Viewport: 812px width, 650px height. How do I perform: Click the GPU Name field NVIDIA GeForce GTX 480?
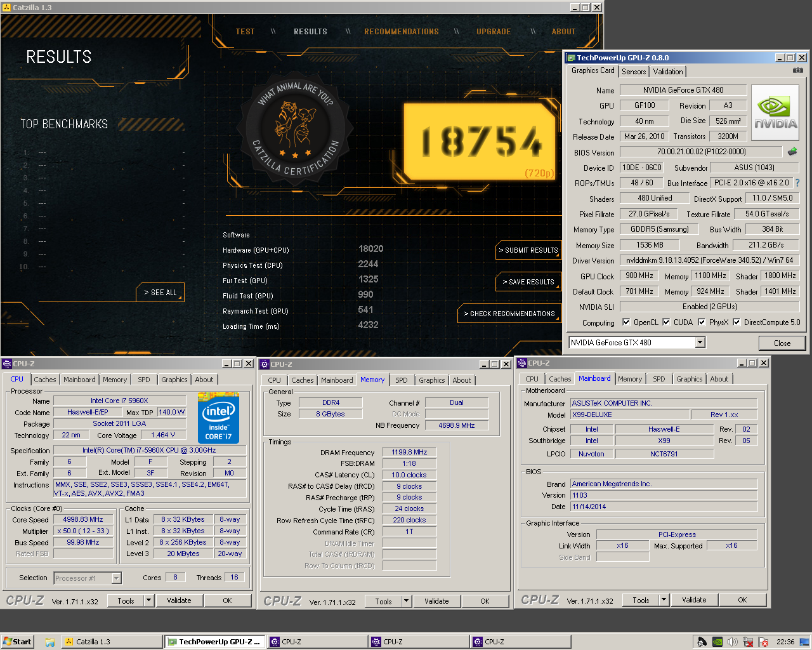click(683, 90)
